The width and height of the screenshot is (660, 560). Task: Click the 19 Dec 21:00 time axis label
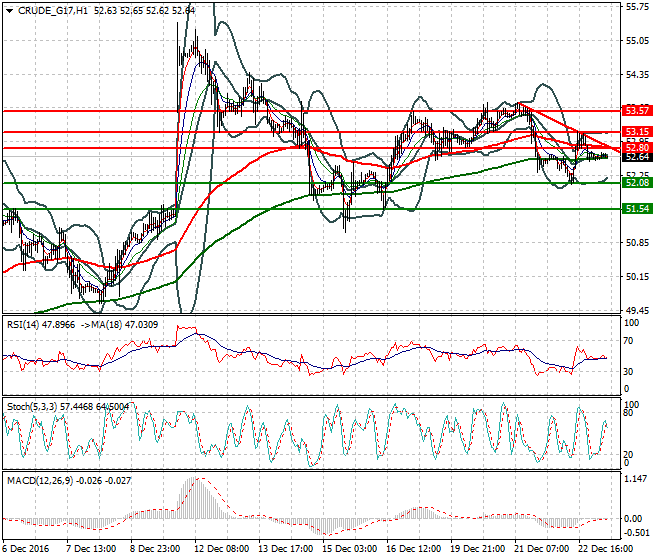point(477,549)
